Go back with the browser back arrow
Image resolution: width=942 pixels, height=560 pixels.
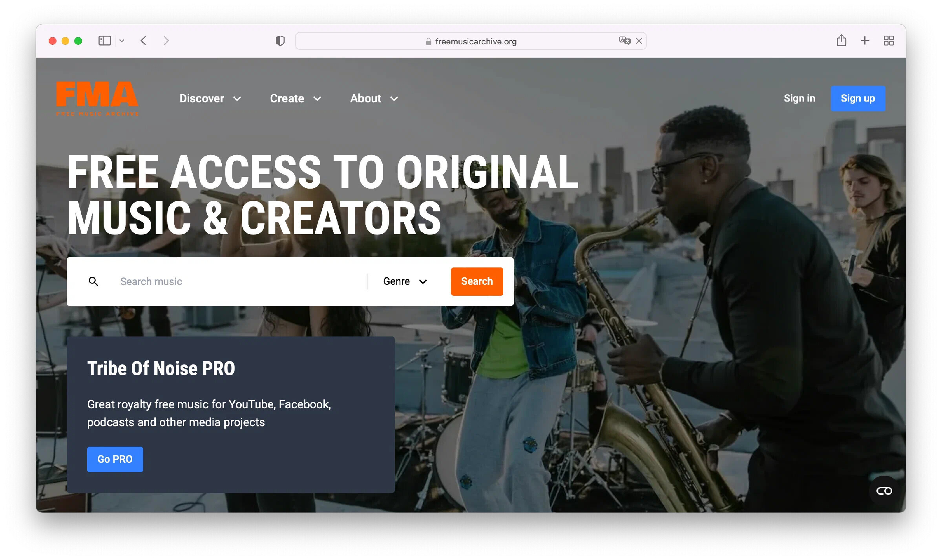click(143, 41)
